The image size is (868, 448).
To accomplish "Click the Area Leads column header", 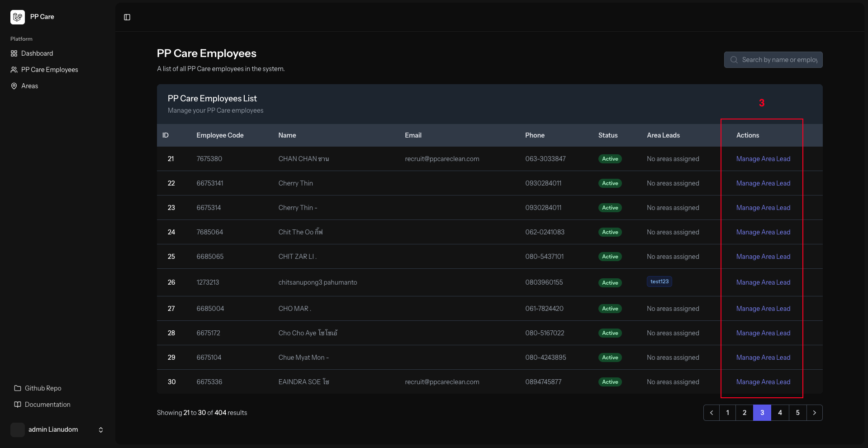I will (x=663, y=135).
